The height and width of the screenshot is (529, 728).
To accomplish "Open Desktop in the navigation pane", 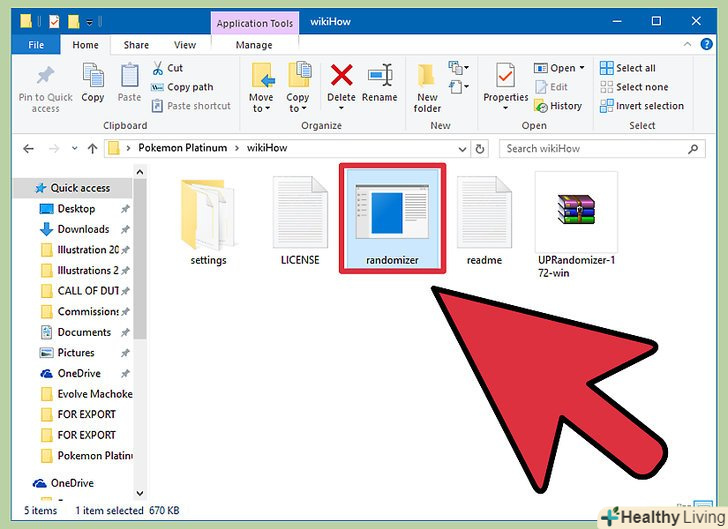I will coord(76,209).
